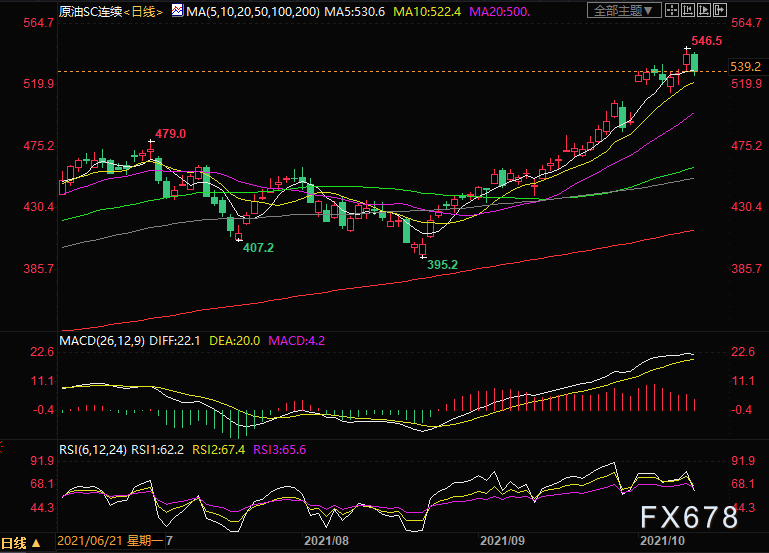Click the chart playback axis icon
This screenshot has width=769, height=553.
point(704,10)
